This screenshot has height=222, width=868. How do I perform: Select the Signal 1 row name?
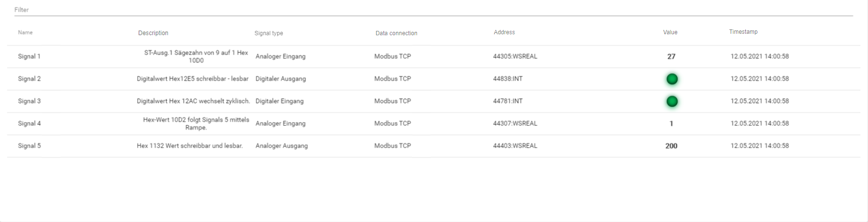(x=29, y=56)
